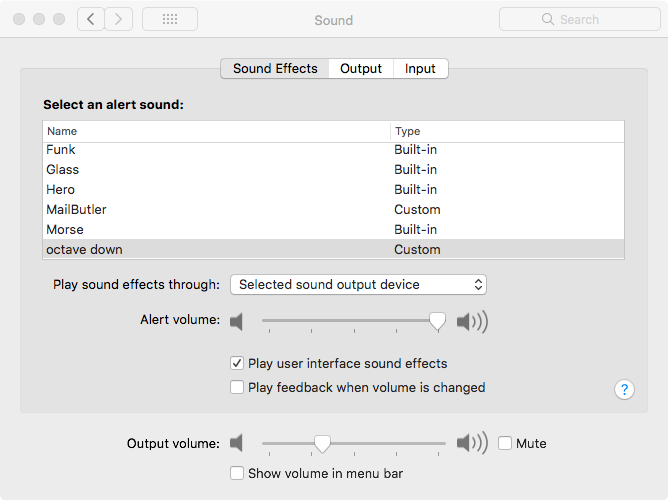
Task: Enable Play feedback when volume is changed
Action: tap(237, 387)
